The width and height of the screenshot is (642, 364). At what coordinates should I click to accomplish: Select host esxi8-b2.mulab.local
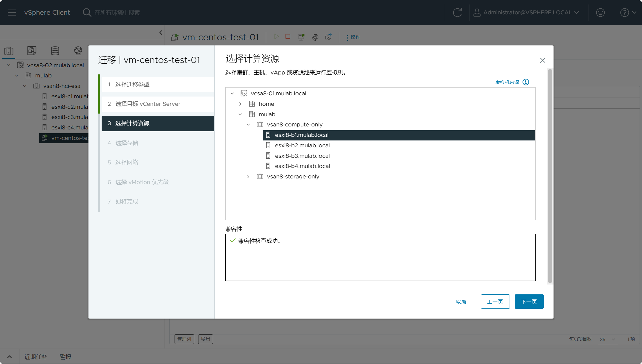[302, 146]
